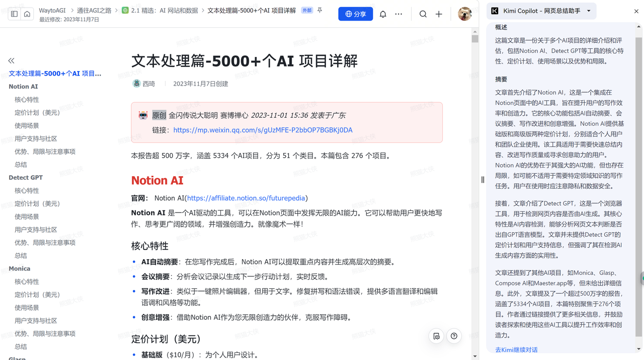Click the 摘要 heading in Kimi panel
644x360 pixels.
coord(501,80)
